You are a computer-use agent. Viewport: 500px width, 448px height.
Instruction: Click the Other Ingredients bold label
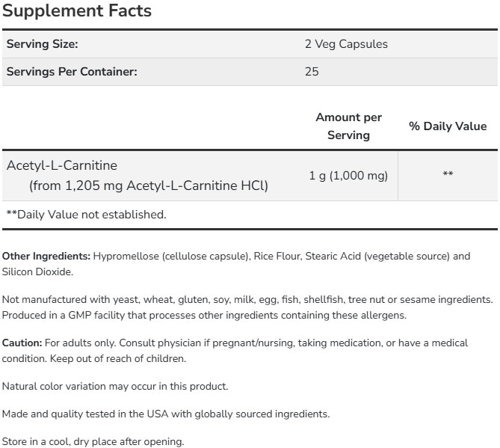pos(46,257)
